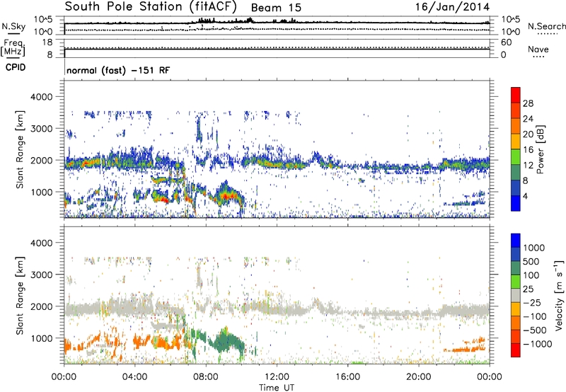Viewport: 566px width, 392px height.
Task: Click the '16:00' time axis label
Action: click(347, 377)
